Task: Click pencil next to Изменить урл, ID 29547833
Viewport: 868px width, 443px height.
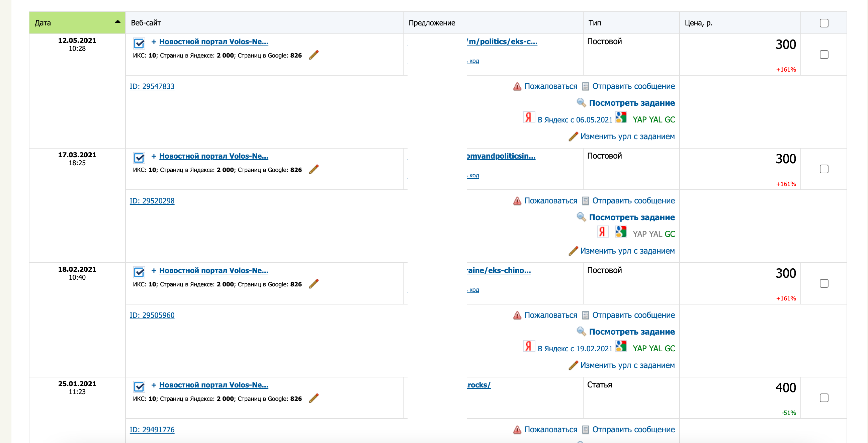Action: pyautogui.click(x=573, y=137)
